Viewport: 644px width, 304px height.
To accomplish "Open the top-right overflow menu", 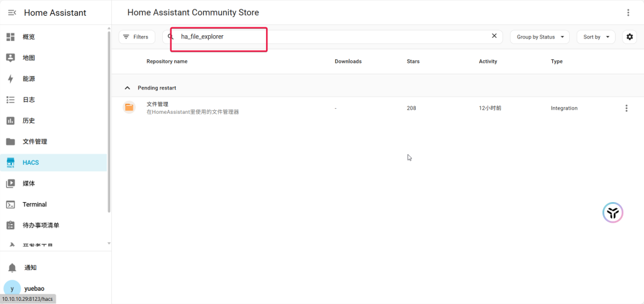I will (628, 13).
